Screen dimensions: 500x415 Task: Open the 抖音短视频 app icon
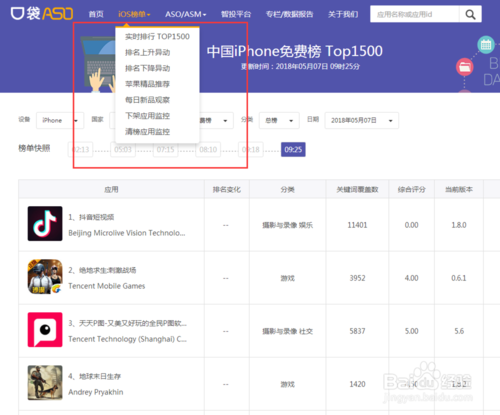[45, 223]
